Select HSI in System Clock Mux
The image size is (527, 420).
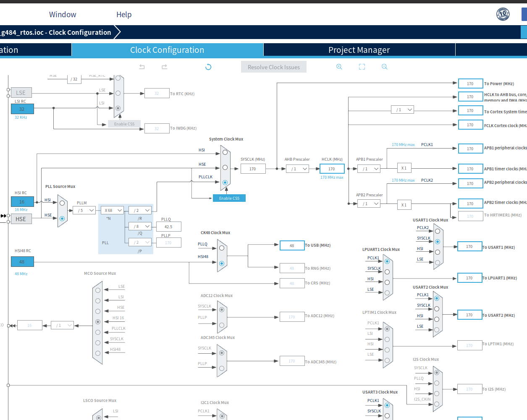[x=225, y=152]
